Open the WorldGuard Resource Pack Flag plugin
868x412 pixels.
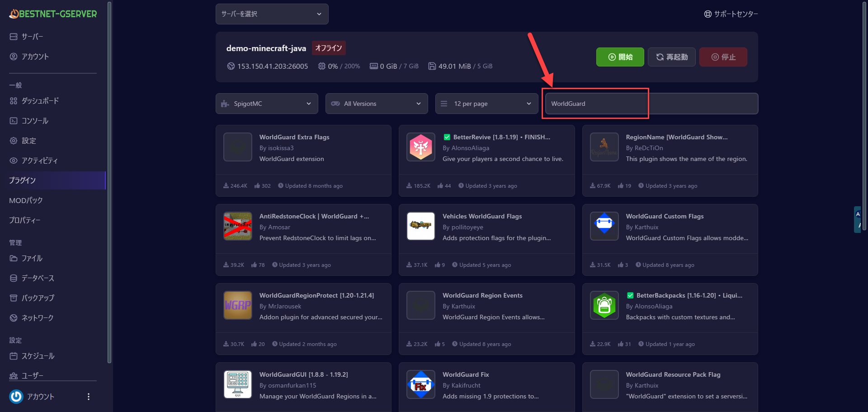click(673, 374)
